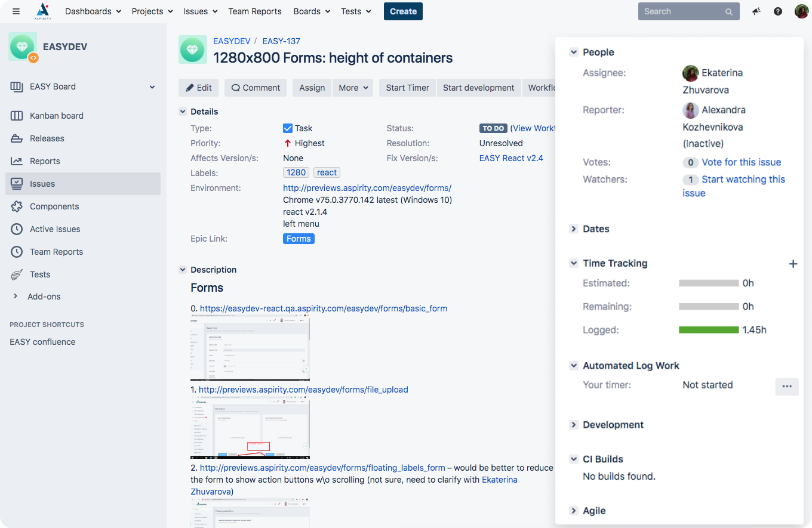Click the Tests feather icon
Image resolution: width=812 pixels, height=528 pixels.
tap(17, 274)
